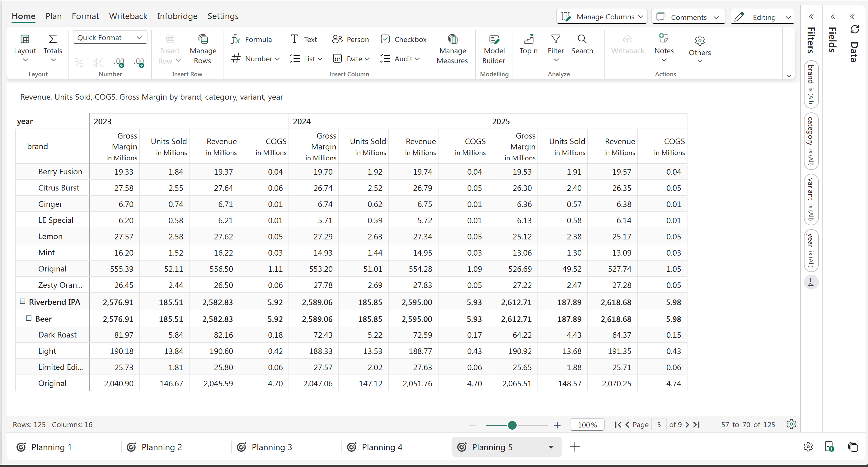The image size is (868, 467).
Task: Collapse the Beer category row
Action: (x=29, y=318)
